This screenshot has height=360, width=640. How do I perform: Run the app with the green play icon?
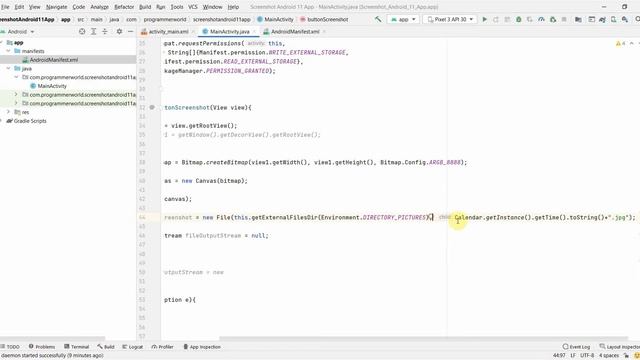pos(484,19)
